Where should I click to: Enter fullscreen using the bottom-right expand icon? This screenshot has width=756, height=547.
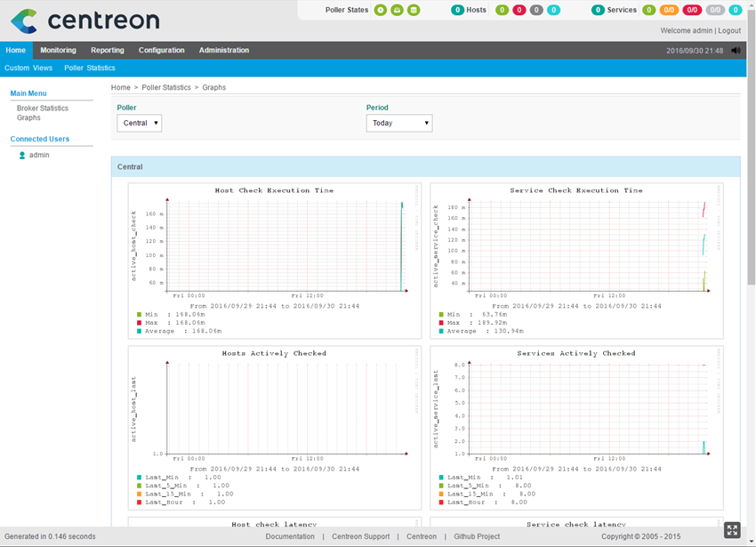(732, 530)
